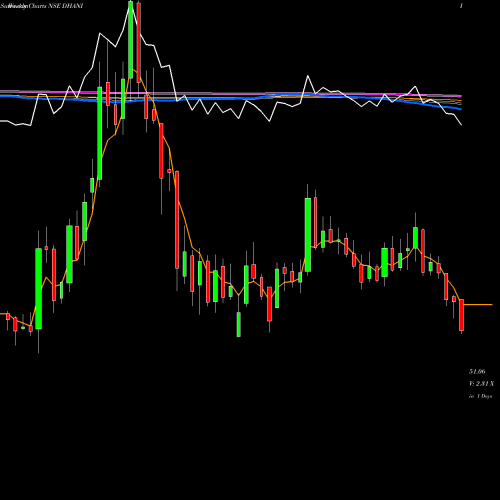Click the tallest green candle at the chart peak
Viewport: 500px width, 500px height.
pos(131,40)
